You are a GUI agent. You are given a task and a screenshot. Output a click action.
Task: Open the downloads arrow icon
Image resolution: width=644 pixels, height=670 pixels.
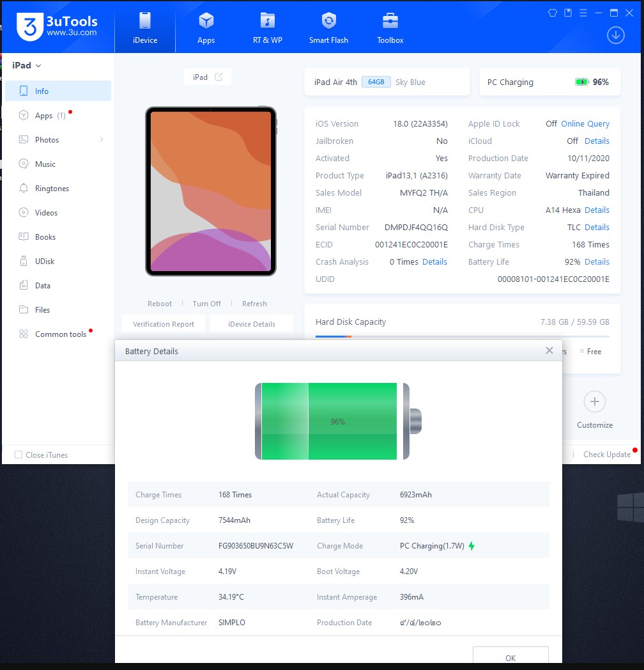click(616, 35)
